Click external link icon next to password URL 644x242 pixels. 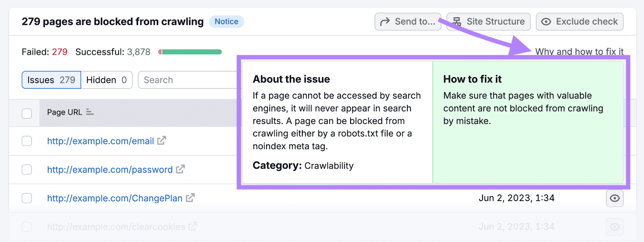(180, 169)
